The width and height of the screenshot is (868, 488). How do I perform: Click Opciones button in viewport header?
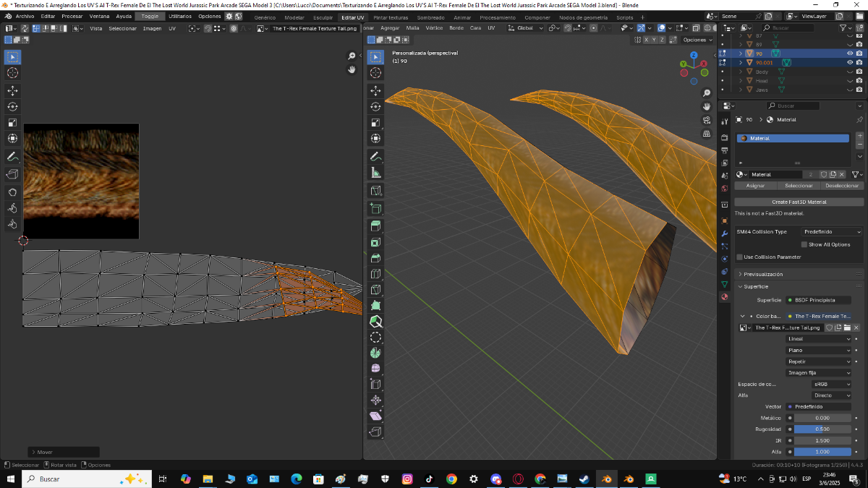point(697,40)
